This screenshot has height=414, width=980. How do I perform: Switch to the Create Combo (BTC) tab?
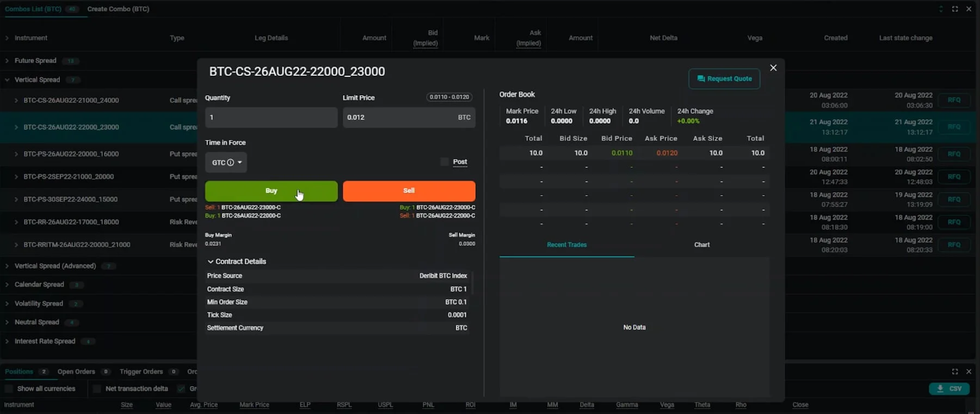coord(118,9)
